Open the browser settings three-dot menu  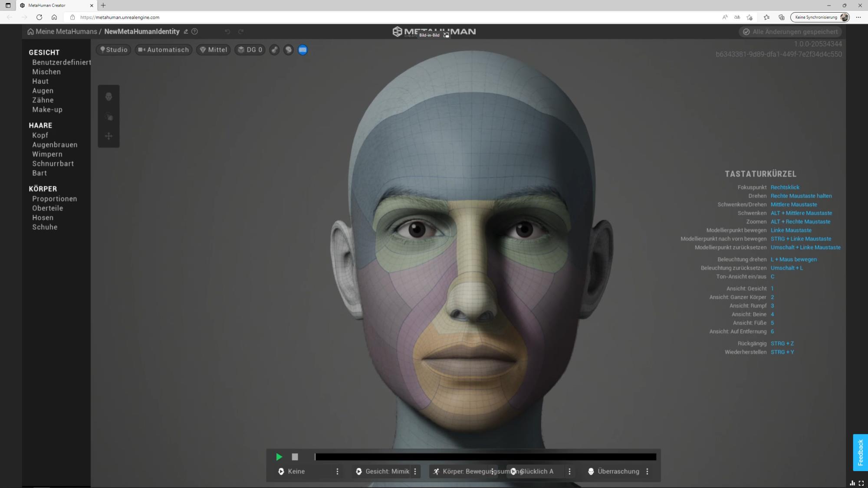click(858, 17)
